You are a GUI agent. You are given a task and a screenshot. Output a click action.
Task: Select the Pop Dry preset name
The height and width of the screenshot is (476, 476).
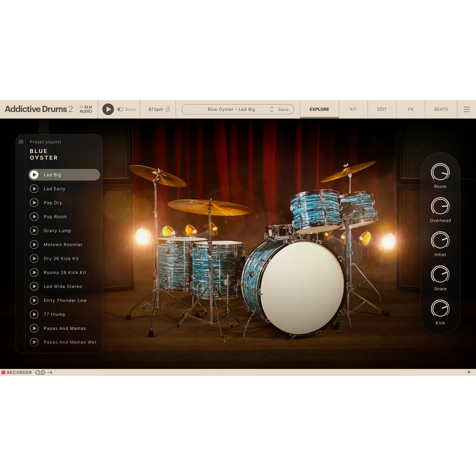click(53, 203)
